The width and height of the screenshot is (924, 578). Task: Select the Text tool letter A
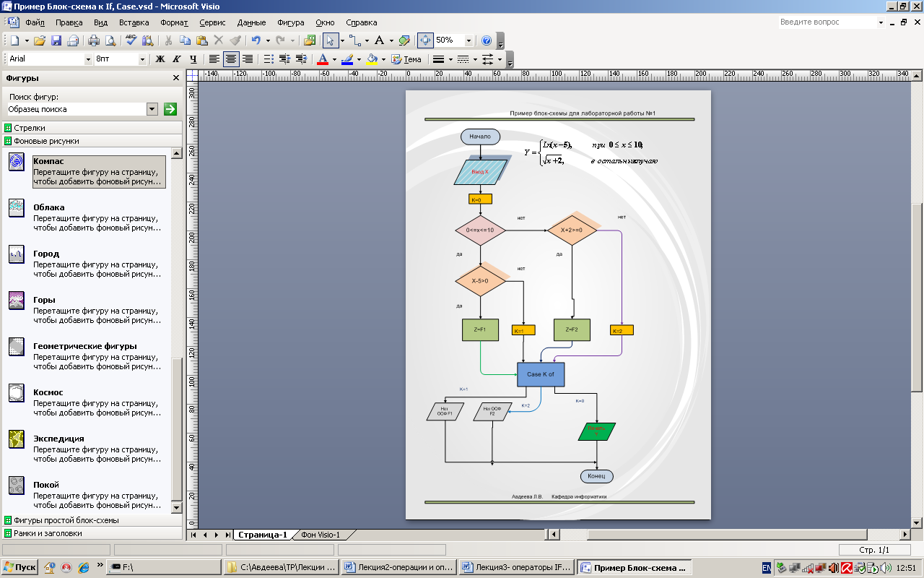tap(379, 41)
